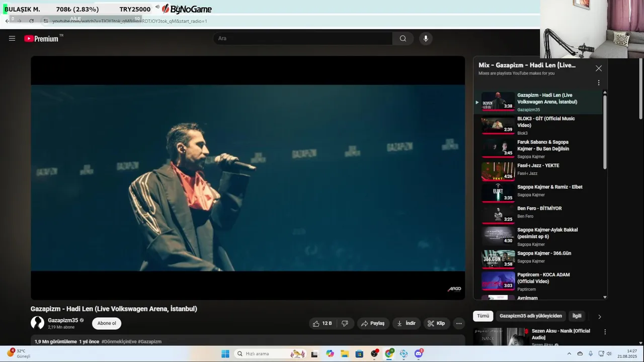Screen dimensions: 644x362
Task: Open options for Sezen Aksu Nanik video
Action: 605,332
